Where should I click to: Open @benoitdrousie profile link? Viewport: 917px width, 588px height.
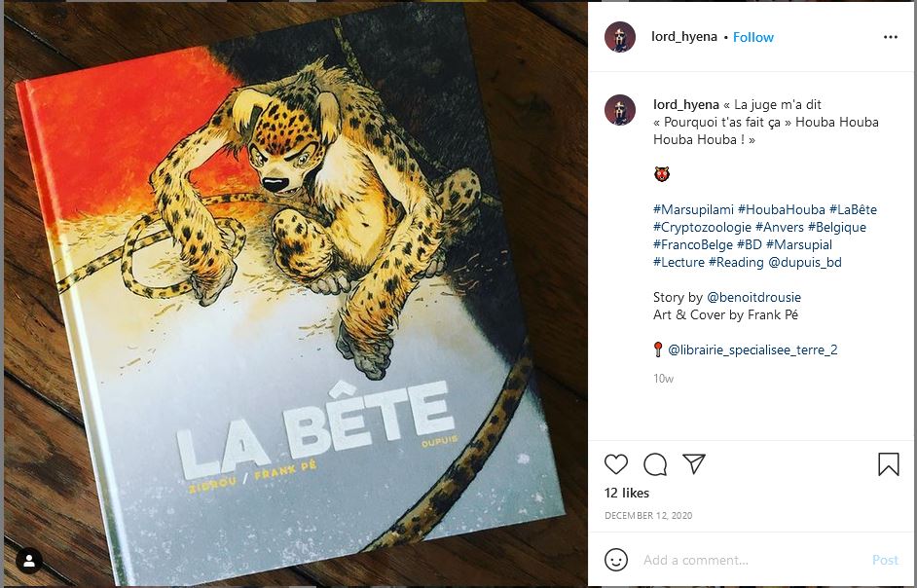click(753, 297)
